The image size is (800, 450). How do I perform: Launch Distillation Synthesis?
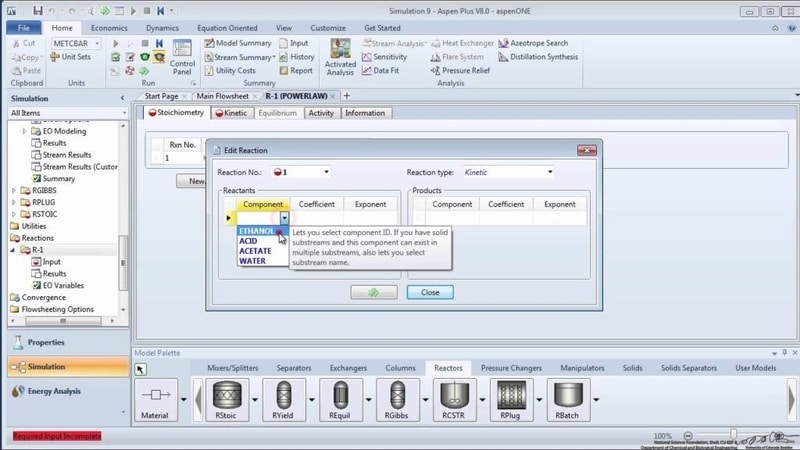coord(538,57)
